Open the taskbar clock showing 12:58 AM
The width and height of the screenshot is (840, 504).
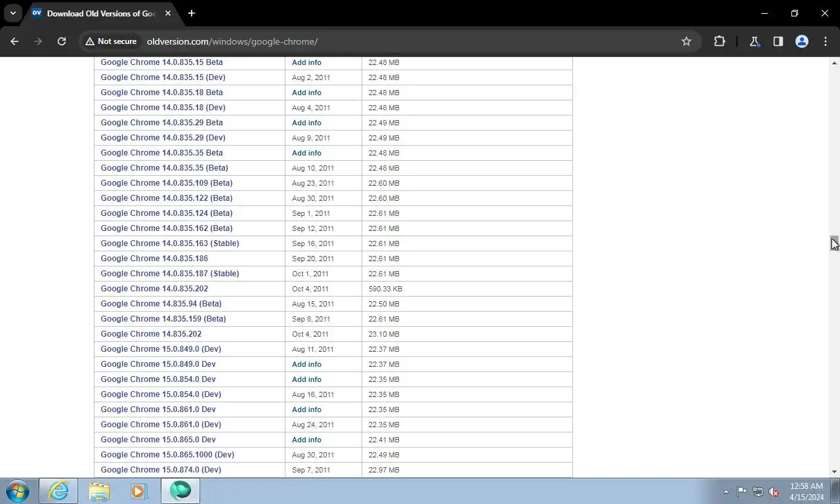pyautogui.click(x=807, y=492)
